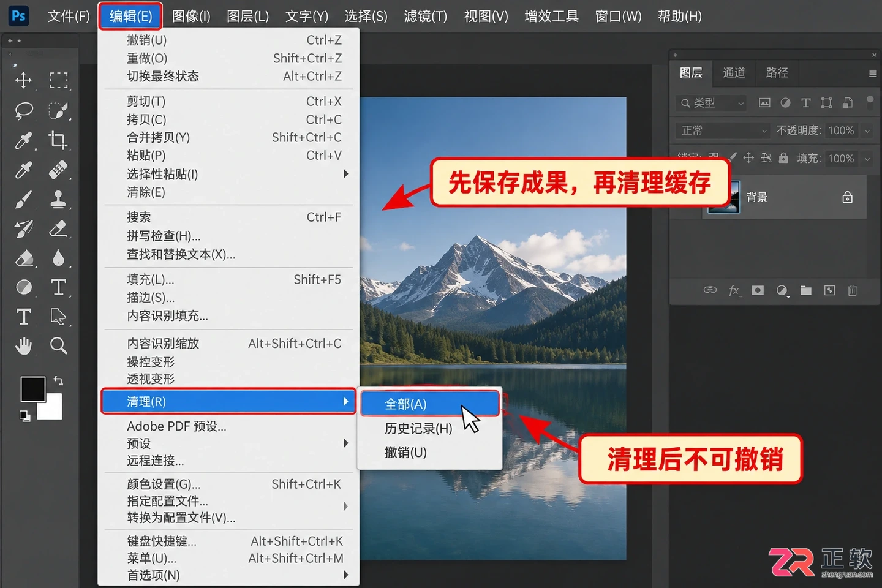Swap foreground and background colors
Viewport: 882px width, 588px height.
58,381
